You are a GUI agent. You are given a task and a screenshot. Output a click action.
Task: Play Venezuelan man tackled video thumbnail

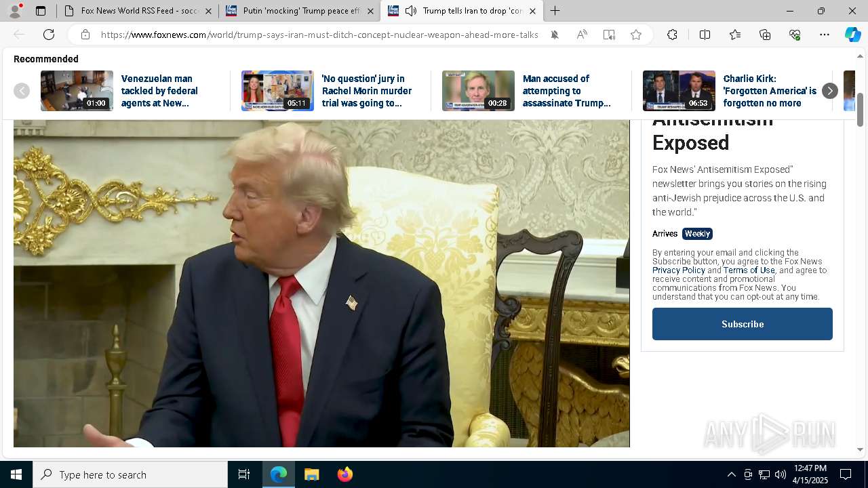[77, 91]
